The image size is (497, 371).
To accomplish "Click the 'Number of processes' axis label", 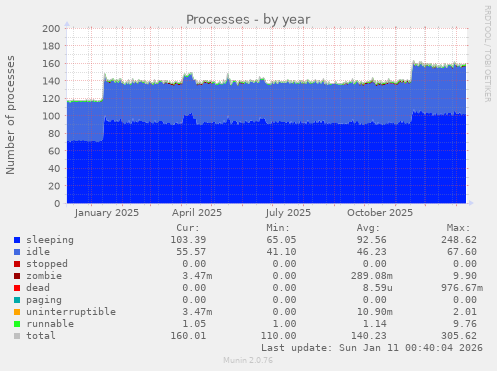I will point(10,115).
